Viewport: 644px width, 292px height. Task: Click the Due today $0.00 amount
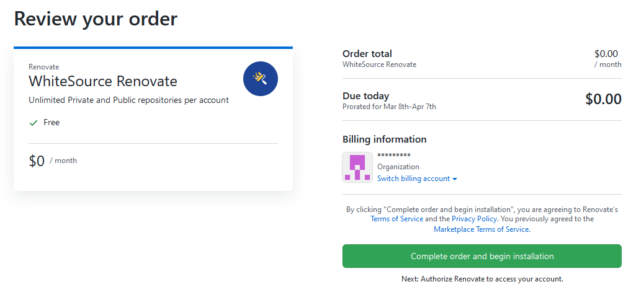tap(603, 99)
